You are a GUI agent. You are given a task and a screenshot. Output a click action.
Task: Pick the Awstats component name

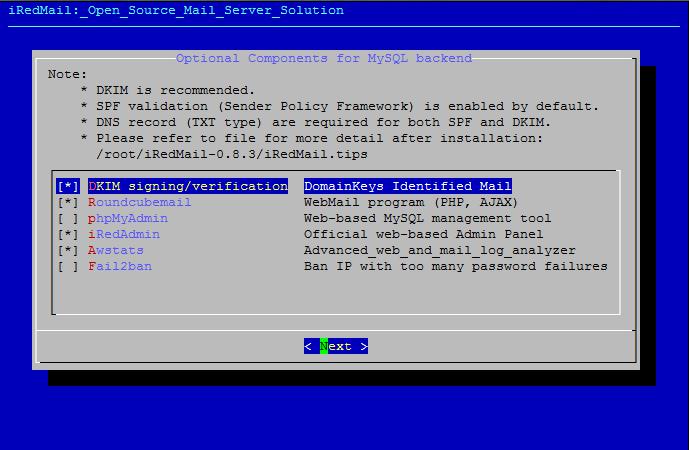tap(115, 250)
